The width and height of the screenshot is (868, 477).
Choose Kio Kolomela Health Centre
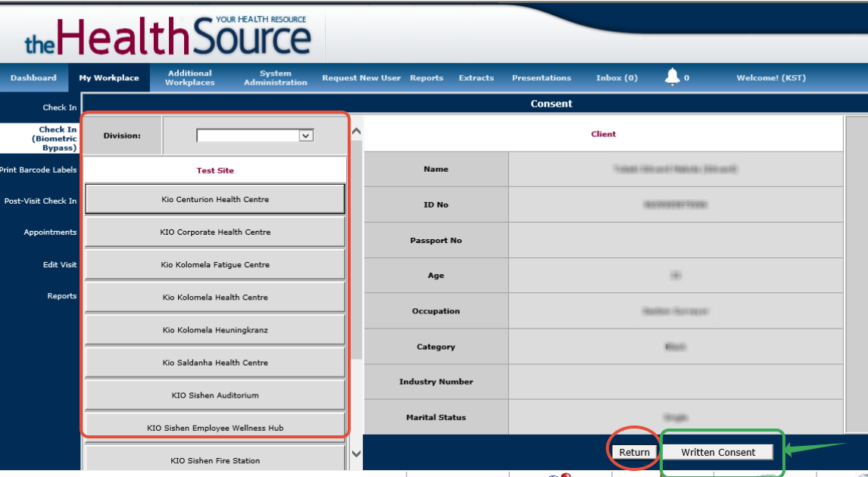(x=215, y=297)
